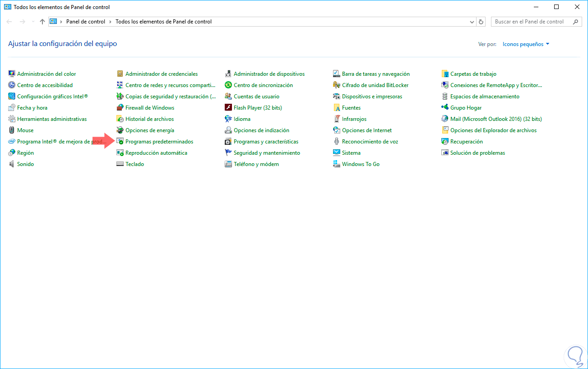This screenshot has height=369, width=588.
Task: Select Todos los elementos breadcrumb item
Action: pyautogui.click(x=163, y=22)
